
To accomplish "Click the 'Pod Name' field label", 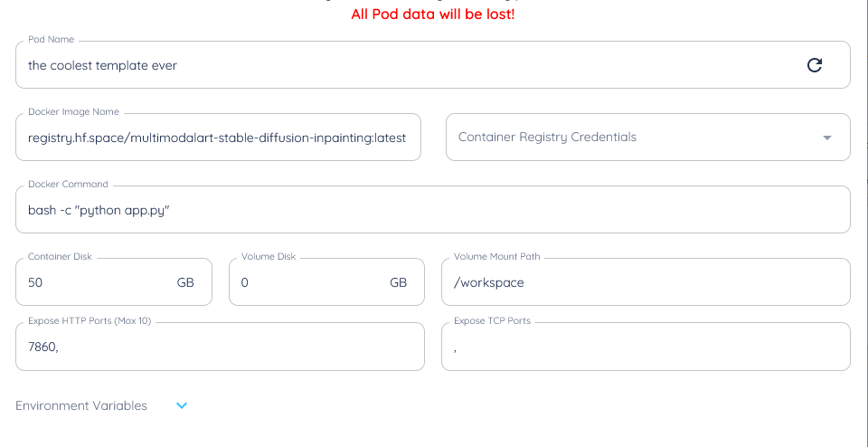I will click(x=51, y=40).
